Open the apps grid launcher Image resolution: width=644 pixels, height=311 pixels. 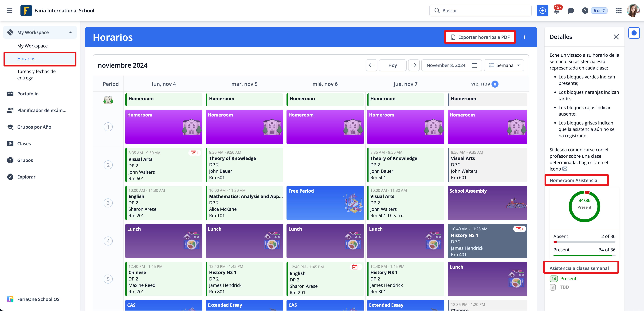point(619,11)
